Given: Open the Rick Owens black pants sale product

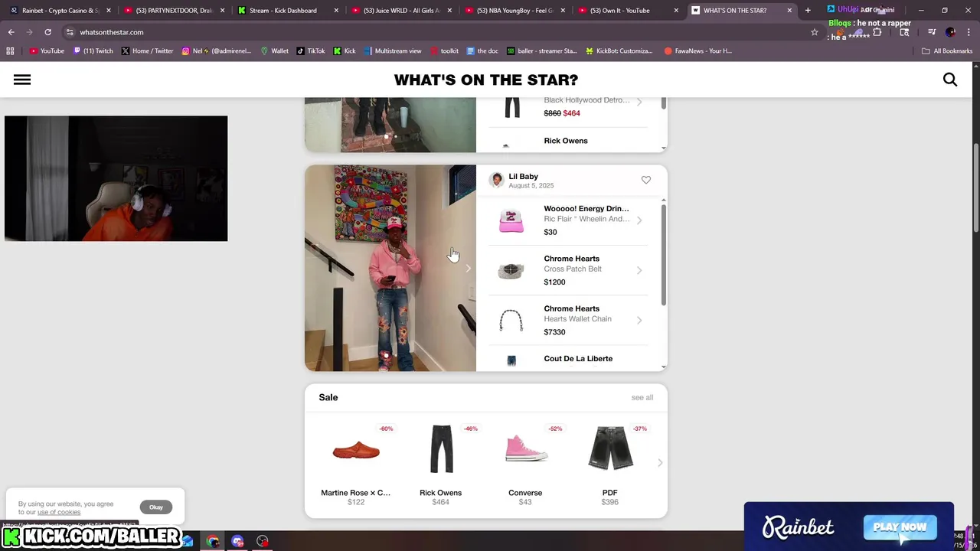Looking at the screenshot, I should (440, 462).
